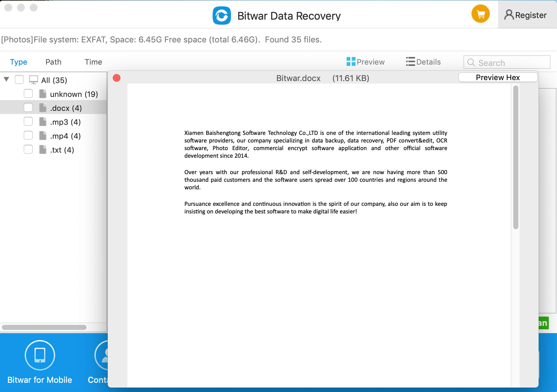Image resolution: width=557 pixels, height=392 pixels.
Task: Click the Details list icon
Action: click(x=411, y=61)
